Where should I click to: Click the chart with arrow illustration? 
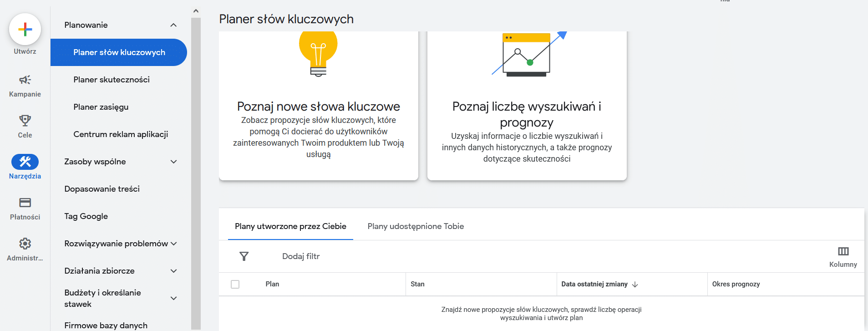coord(528,54)
